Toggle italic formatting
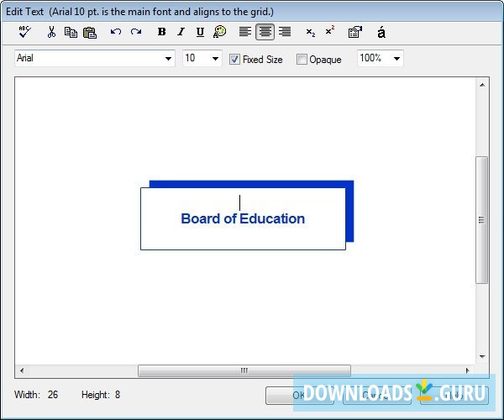Screen dimensions: 504x420 (181, 31)
